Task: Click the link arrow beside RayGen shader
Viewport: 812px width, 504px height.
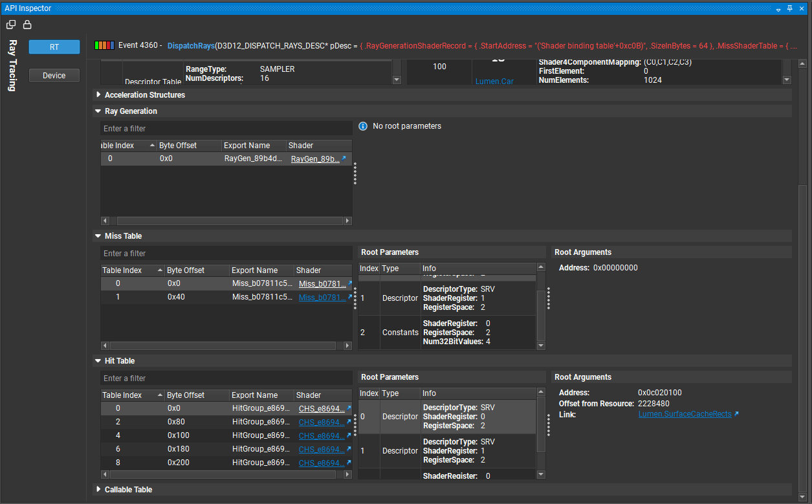Action: [x=344, y=159]
